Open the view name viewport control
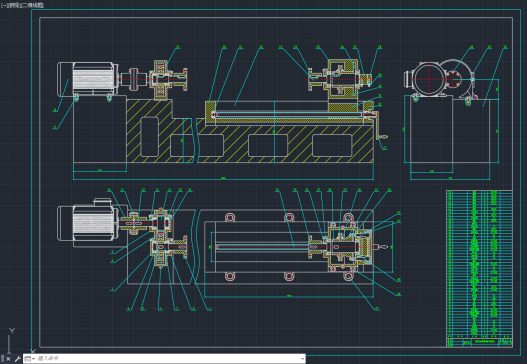The width and height of the screenshot is (527, 364). click(x=15, y=5)
